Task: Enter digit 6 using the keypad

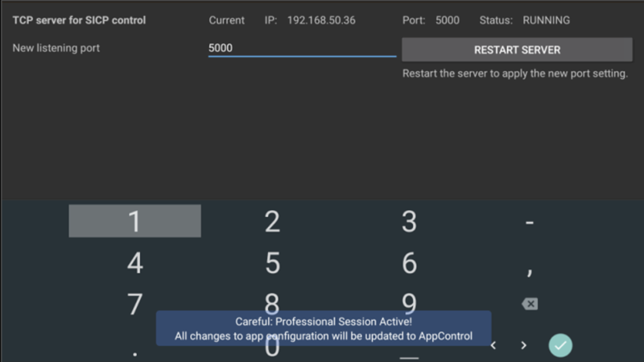Action: pyautogui.click(x=409, y=262)
